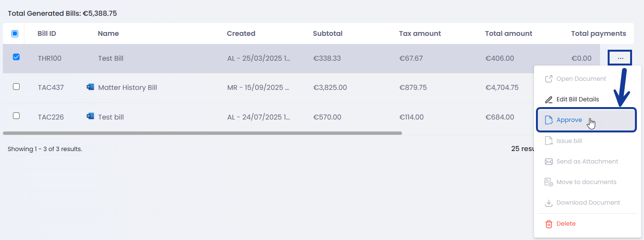644x240 pixels.
Task: Click the red trash Delete icon
Action: pos(549,224)
